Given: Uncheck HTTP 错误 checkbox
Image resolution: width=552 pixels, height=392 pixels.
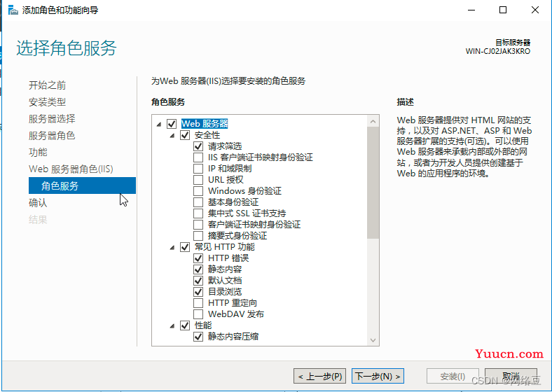Looking at the screenshot, I should tap(198, 258).
